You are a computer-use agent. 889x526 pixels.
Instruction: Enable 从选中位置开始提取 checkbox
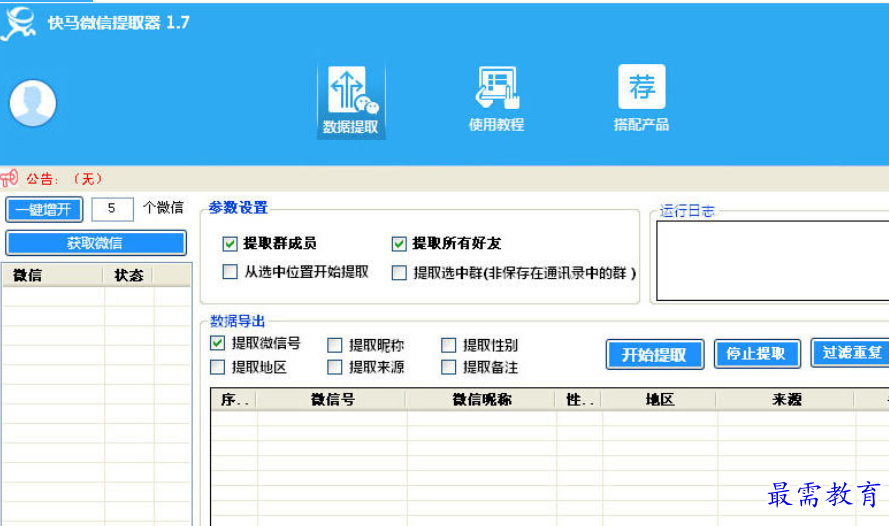point(230,272)
